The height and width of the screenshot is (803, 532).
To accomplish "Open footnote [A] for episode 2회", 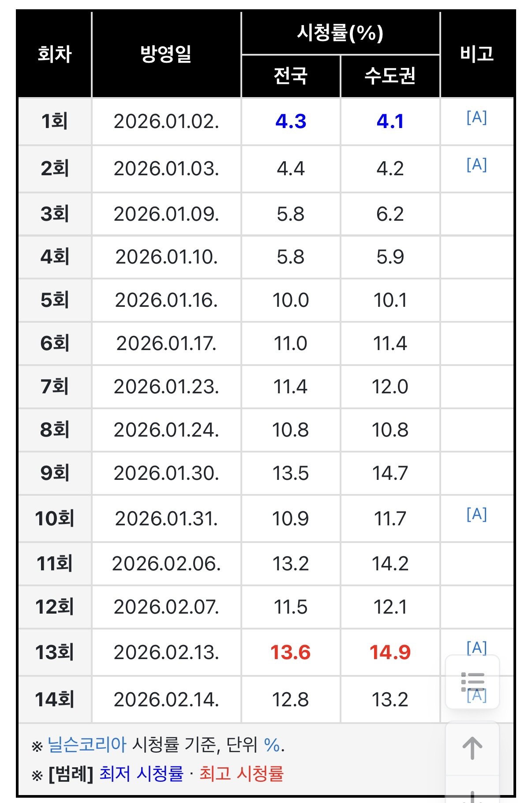I will (x=476, y=165).
